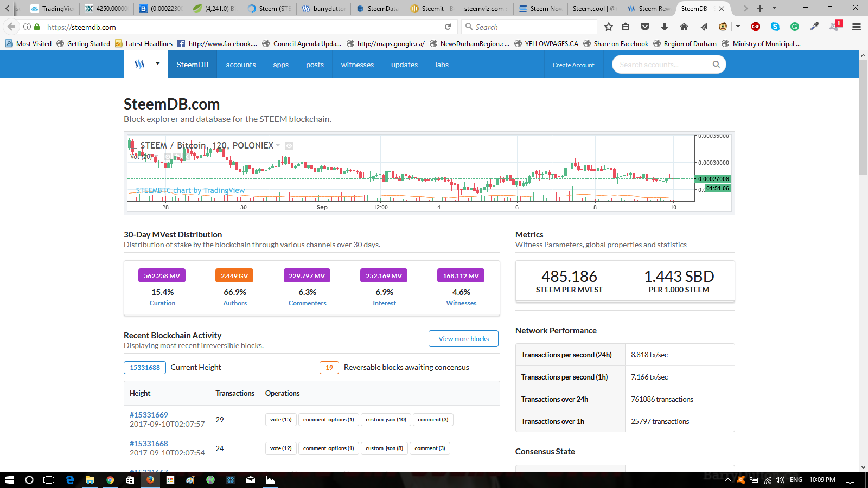Viewport: 868px width, 488px height.
Task: Go back with the back arrow button
Action: click(x=11, y=27)
